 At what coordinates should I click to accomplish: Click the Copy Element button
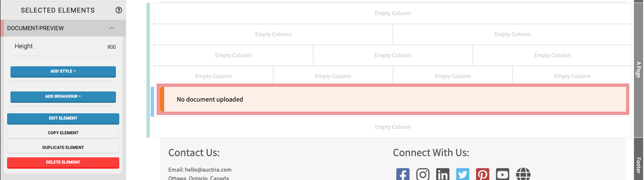pyautogui.click(x=63, y=133)
